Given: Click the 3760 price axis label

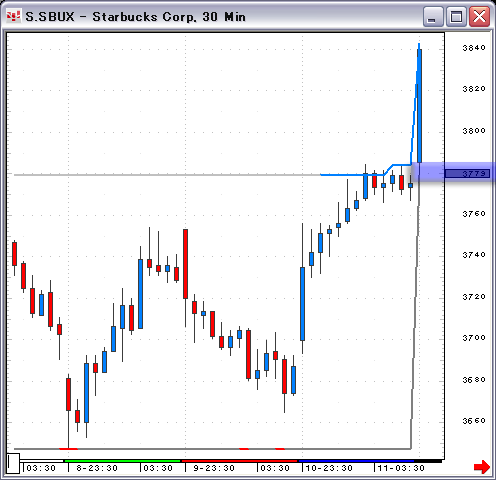Looking at the screenshot, I should pyautogui.click(x=474, y=214).
